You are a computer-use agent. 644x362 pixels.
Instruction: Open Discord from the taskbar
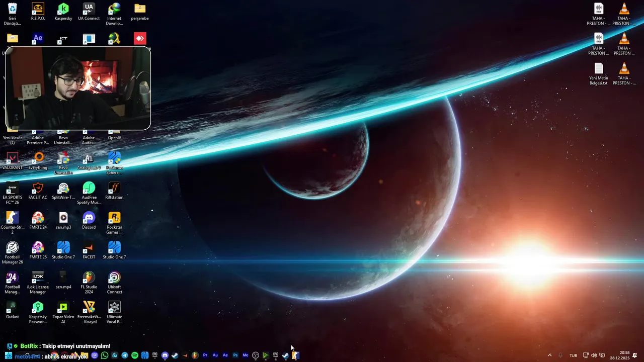coord(165,355)
